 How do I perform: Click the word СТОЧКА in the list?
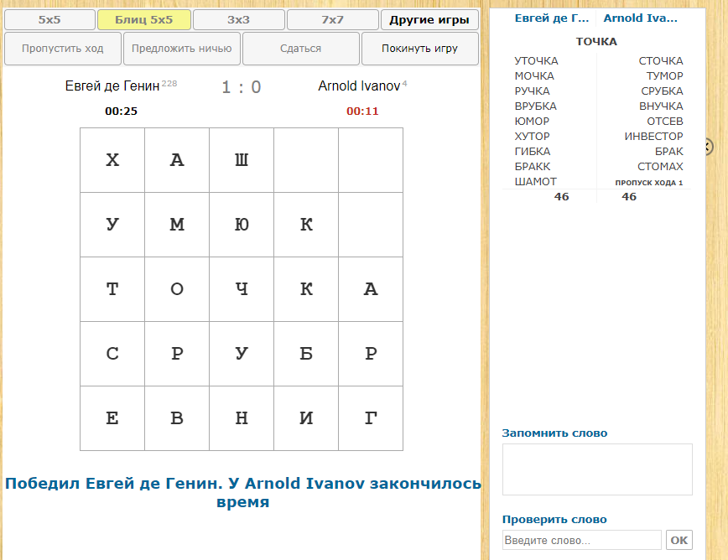tap(661, 61)
